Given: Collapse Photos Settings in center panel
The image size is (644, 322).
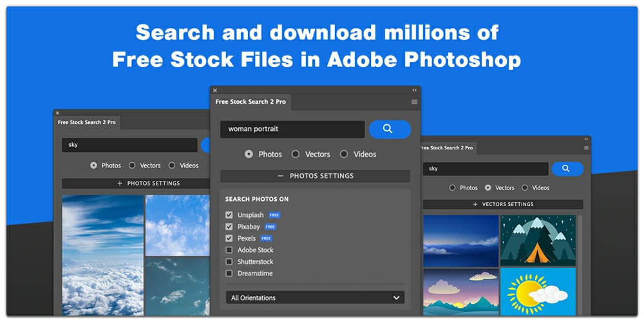Looking at the screenshot, I should pos(315,176).
